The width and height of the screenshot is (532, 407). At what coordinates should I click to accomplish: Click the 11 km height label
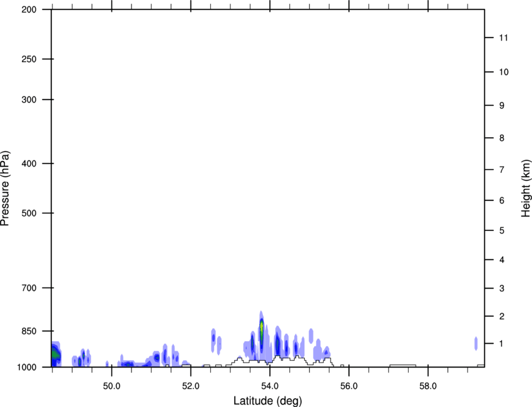point(504,38)
